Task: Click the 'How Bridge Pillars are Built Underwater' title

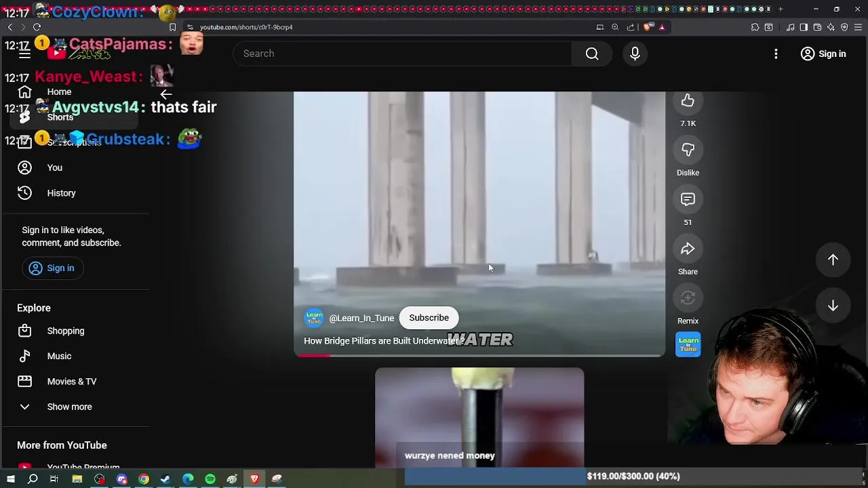Action: 383,341
